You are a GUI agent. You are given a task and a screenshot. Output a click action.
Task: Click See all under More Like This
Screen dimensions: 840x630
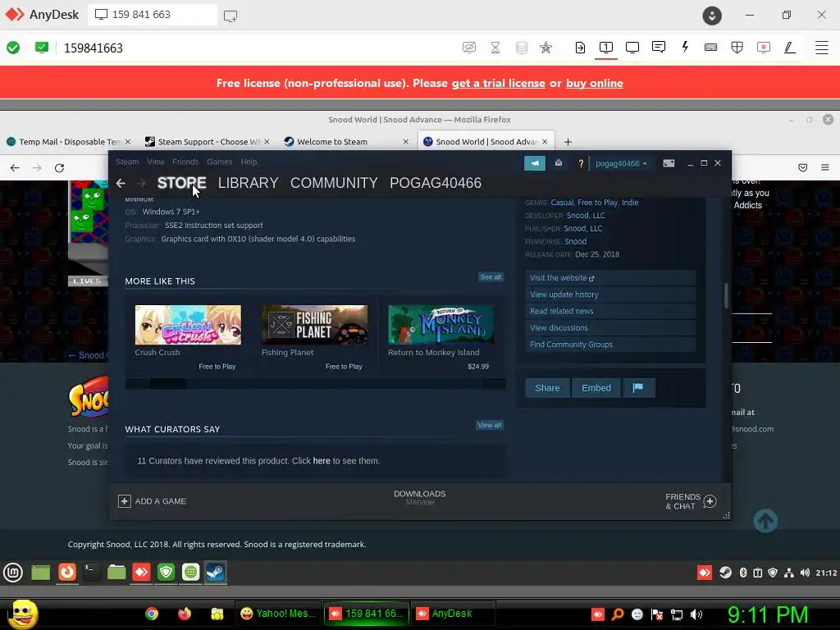click(491, 277)
